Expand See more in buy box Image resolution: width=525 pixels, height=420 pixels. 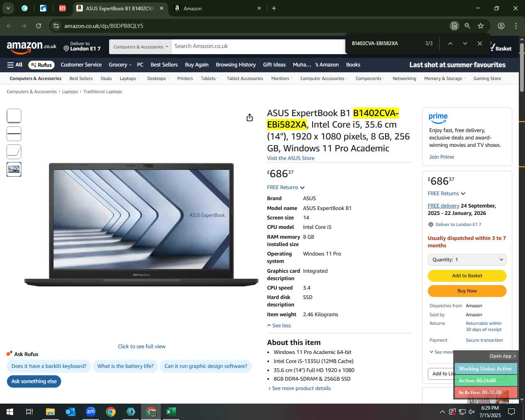[x=441, y=352]
